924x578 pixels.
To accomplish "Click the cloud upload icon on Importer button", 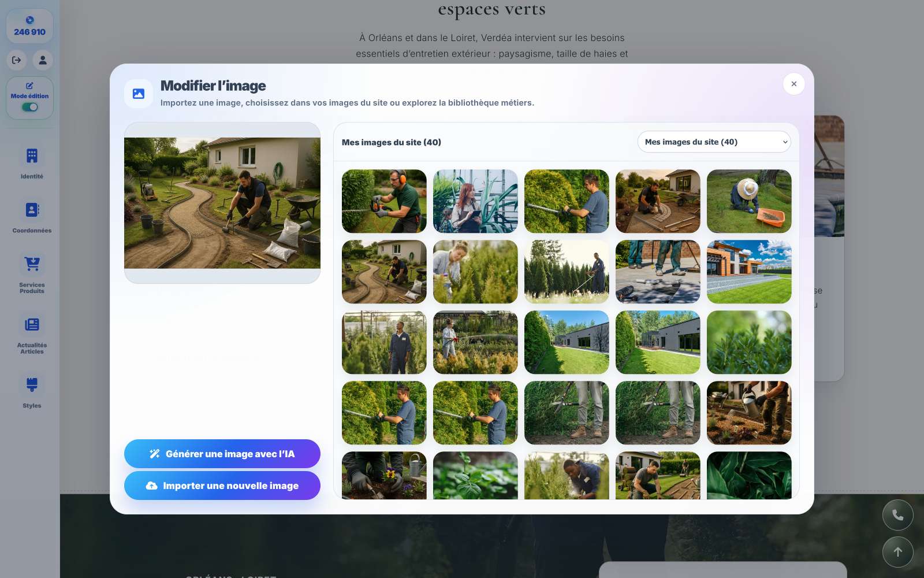I will pyautogui.click(x=151, y=486).
